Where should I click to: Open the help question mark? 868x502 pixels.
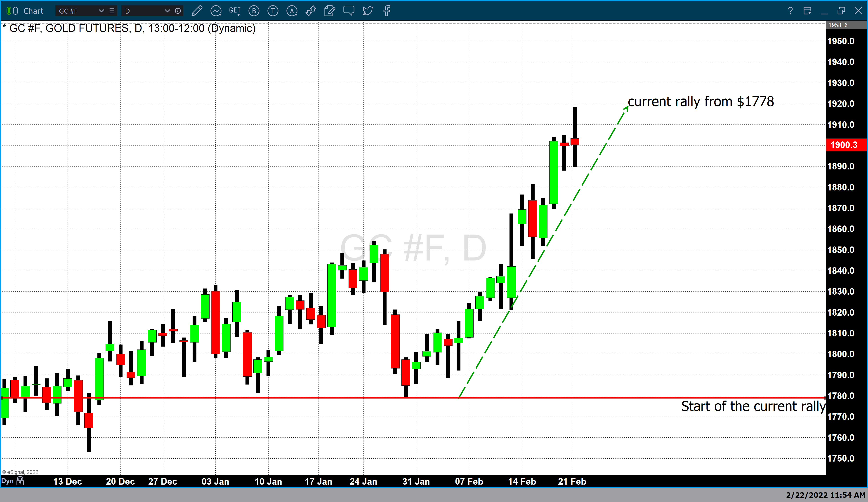coord(790,11)
